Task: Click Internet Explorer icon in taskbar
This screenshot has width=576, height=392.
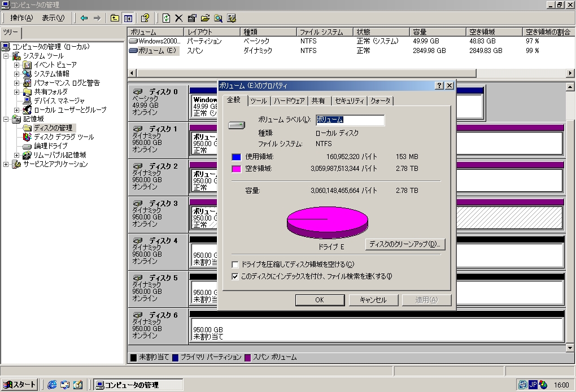Action: pos(53,385)
